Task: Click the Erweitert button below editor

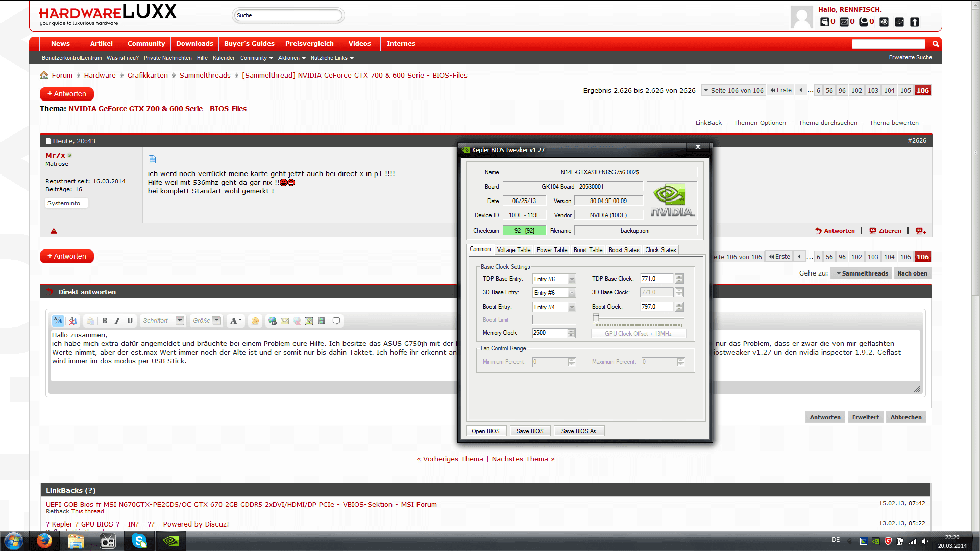Action: 865,417
